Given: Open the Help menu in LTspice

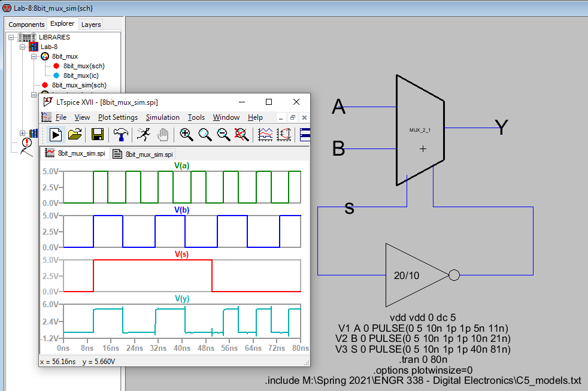Looking at the screenshot, I should click(x=255, y=117).
